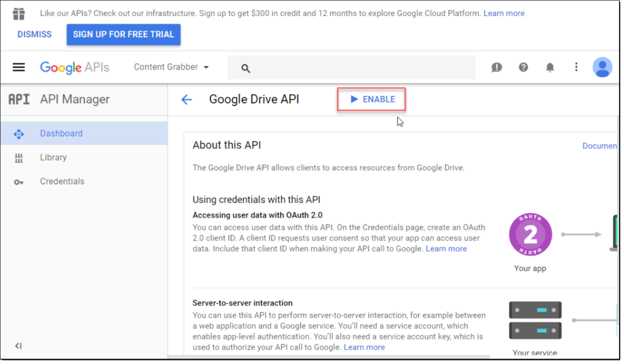Click the feedback exclamation icon

tap(496, 68)
